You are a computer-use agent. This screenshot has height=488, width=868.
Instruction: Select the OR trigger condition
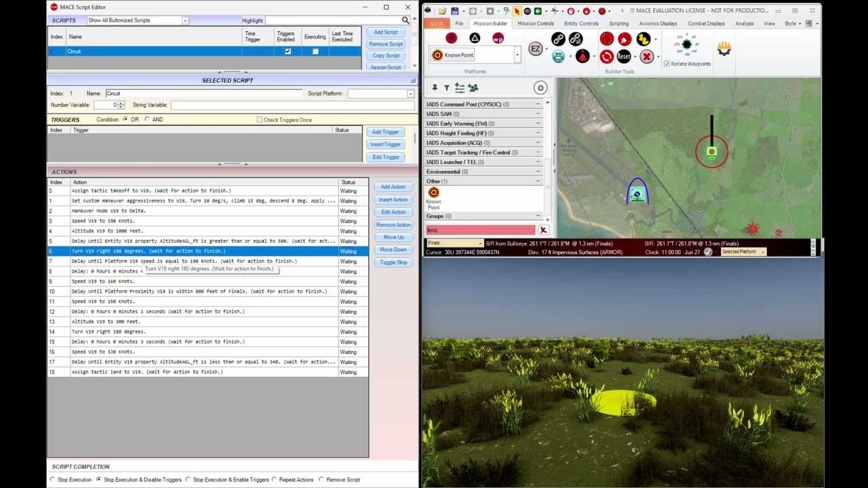click(x=125, y=119)
